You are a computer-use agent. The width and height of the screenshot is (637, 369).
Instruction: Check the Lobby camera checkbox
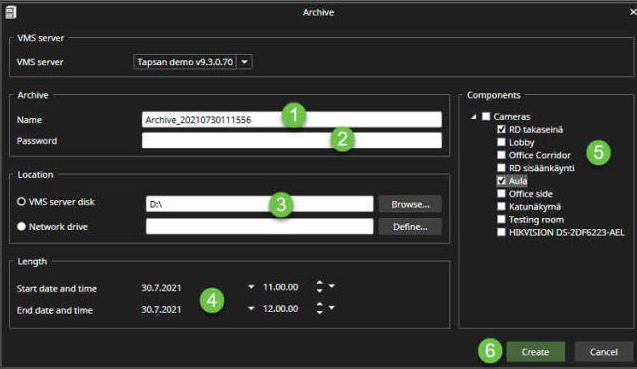501,142
